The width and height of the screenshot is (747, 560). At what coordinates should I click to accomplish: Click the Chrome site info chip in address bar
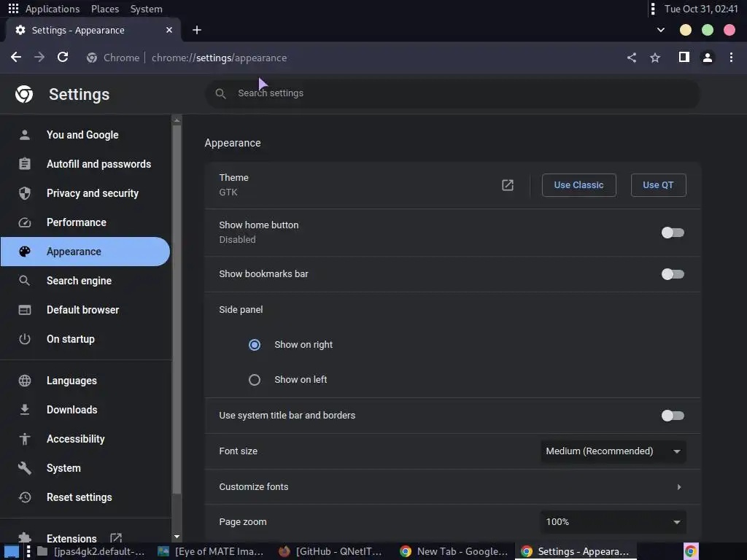[x=113, y=58]
